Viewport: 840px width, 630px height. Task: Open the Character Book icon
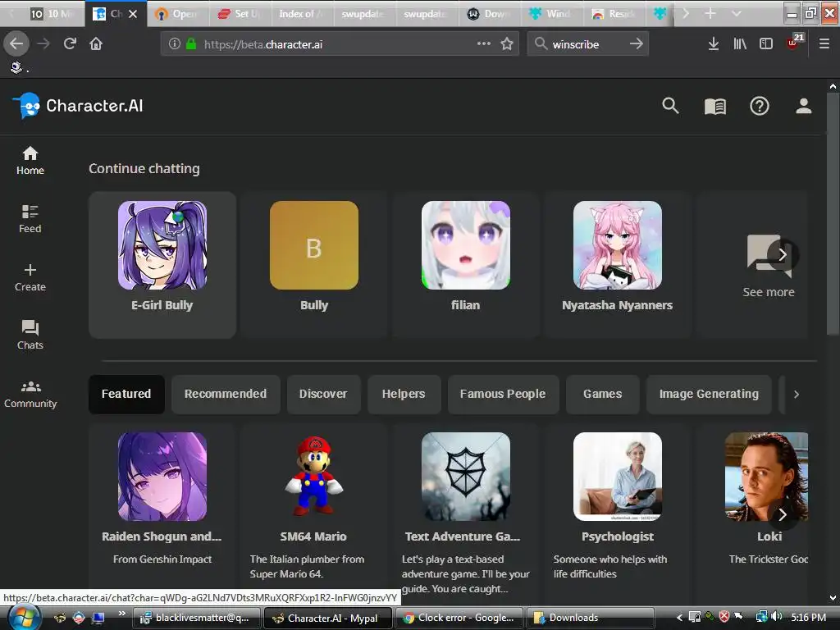coord(714,106)
